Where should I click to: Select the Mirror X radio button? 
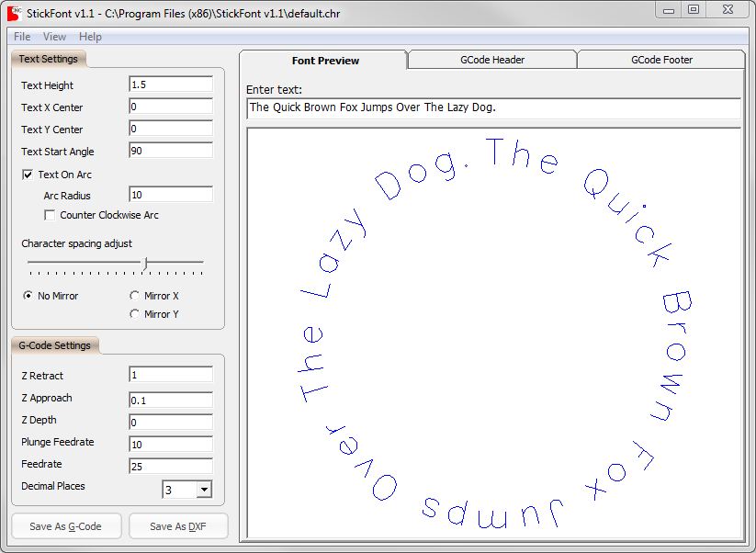(x=134, y=296)
